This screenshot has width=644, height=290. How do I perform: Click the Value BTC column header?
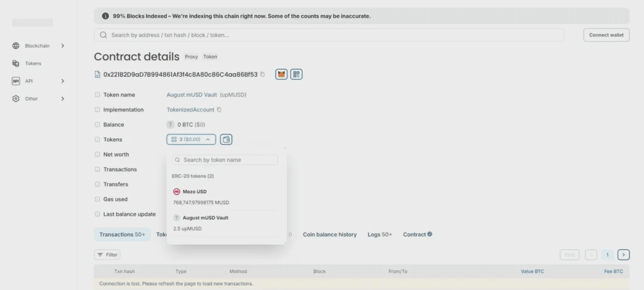point(532,271)
